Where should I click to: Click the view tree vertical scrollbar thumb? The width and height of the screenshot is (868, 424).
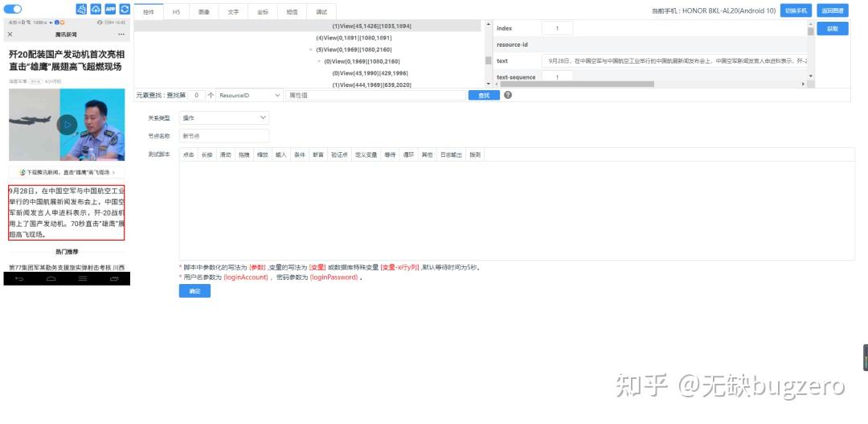point(489,60)
